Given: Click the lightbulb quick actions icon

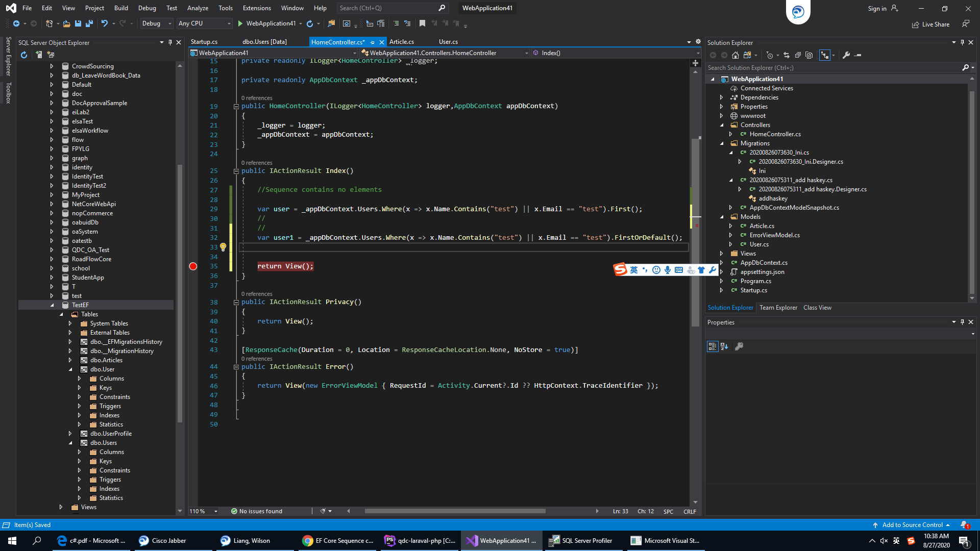Looking at the screenshot, I should (223, 247).
